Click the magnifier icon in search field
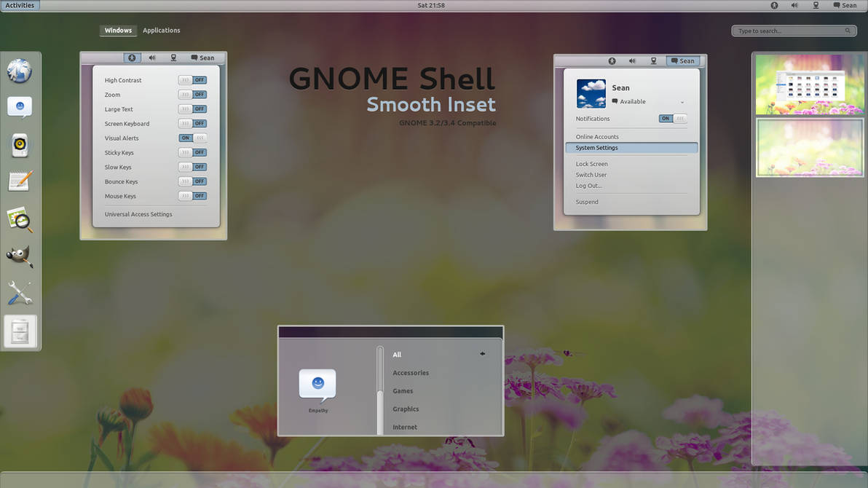This screenshot has height=488, width=868. point(848,31)
